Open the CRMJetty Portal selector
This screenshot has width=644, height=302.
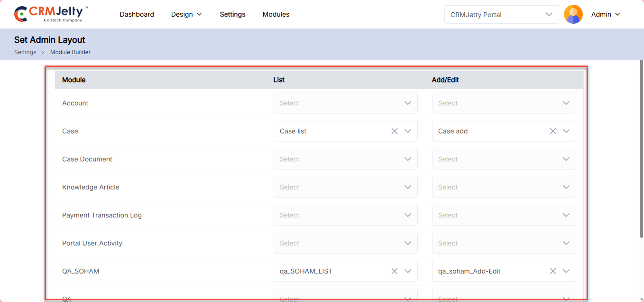(501, 15)
